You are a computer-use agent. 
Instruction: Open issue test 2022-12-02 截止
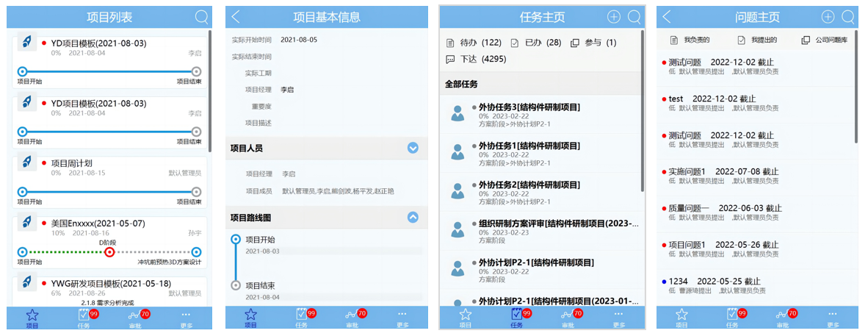click(x=756, y=103)
